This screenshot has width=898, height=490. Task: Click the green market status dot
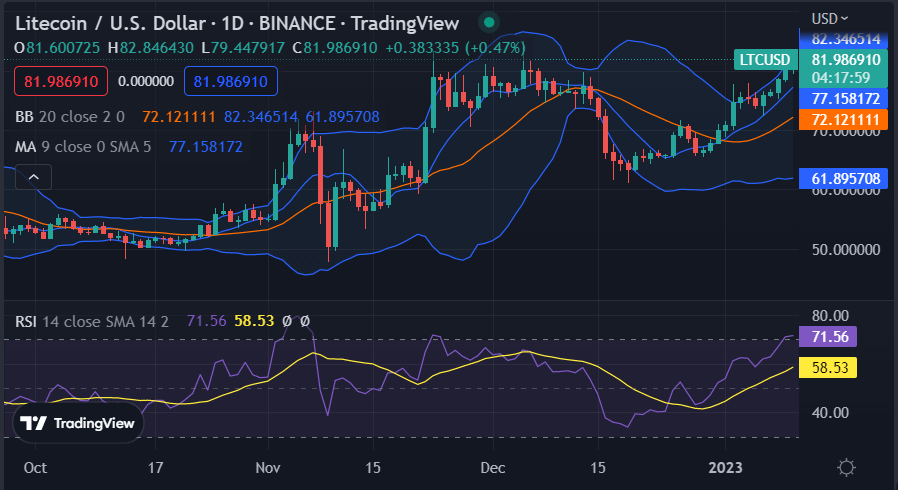(489, 23)
